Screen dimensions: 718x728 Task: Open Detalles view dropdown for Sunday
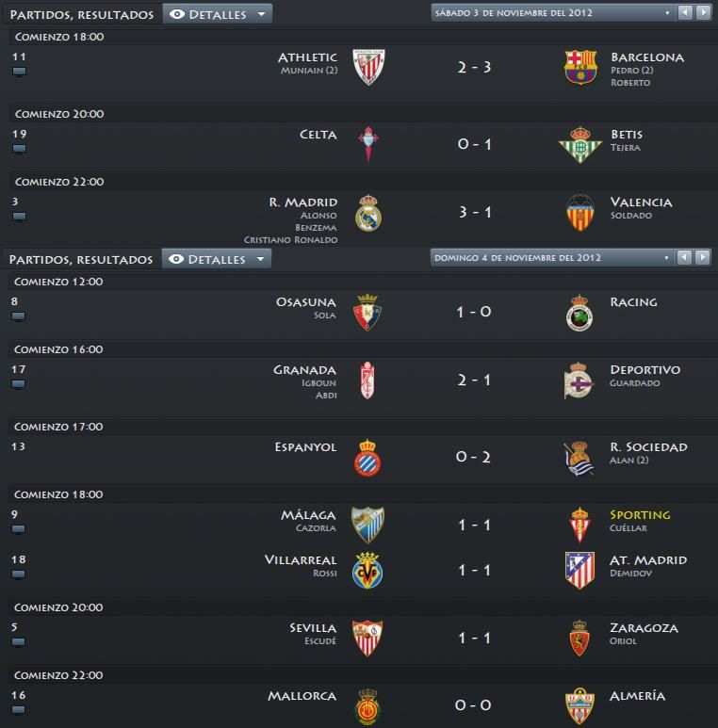[217, 259]
